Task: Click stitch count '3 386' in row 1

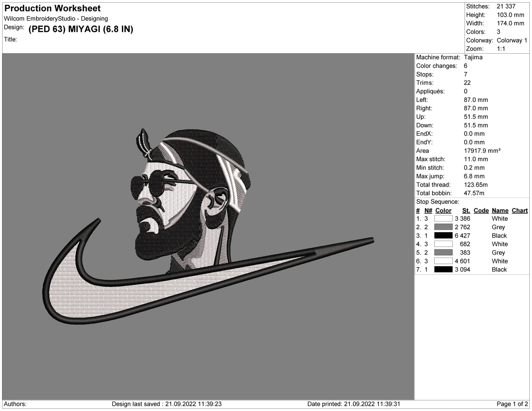Action: coord(462,219)
